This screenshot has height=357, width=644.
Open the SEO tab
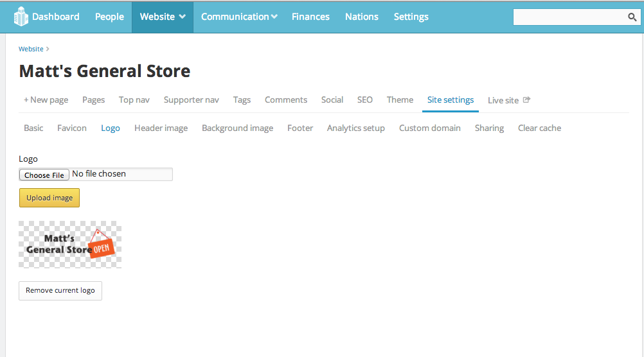(364, 100)
